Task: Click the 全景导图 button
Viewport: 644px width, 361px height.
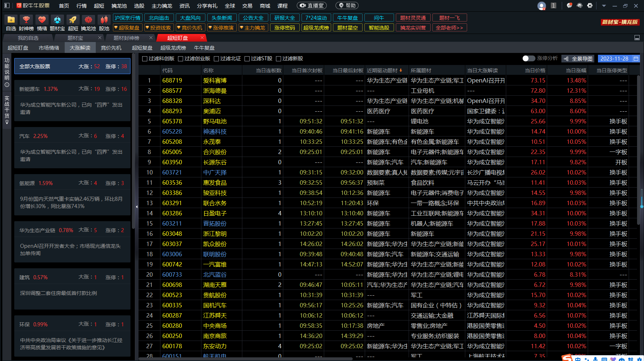Action: tap(578, 59)
